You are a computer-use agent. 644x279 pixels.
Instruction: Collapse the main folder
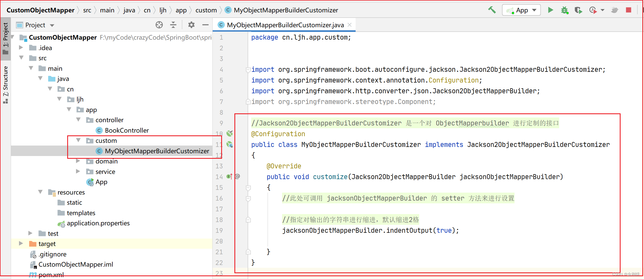click(31, 68)
